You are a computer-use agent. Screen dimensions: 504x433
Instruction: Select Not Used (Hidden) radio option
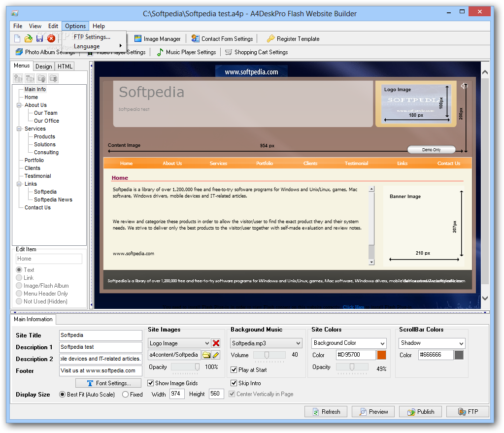(x=19, y=301)
